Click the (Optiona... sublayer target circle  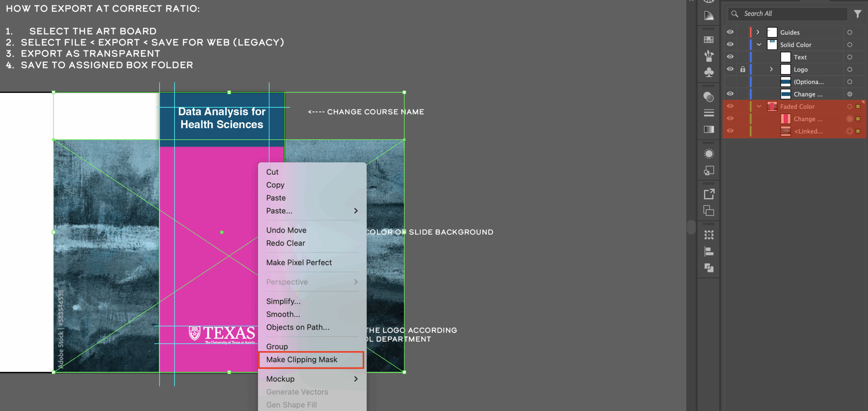pos(849,82)
